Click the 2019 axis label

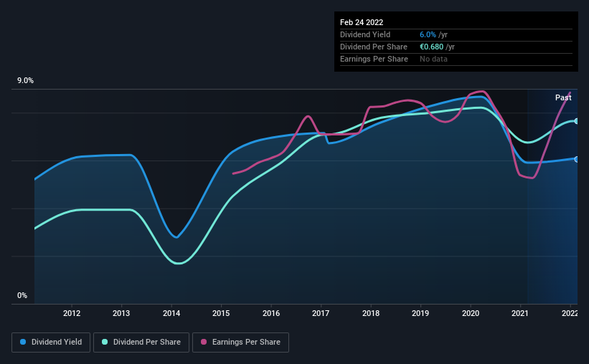(420, 313)
